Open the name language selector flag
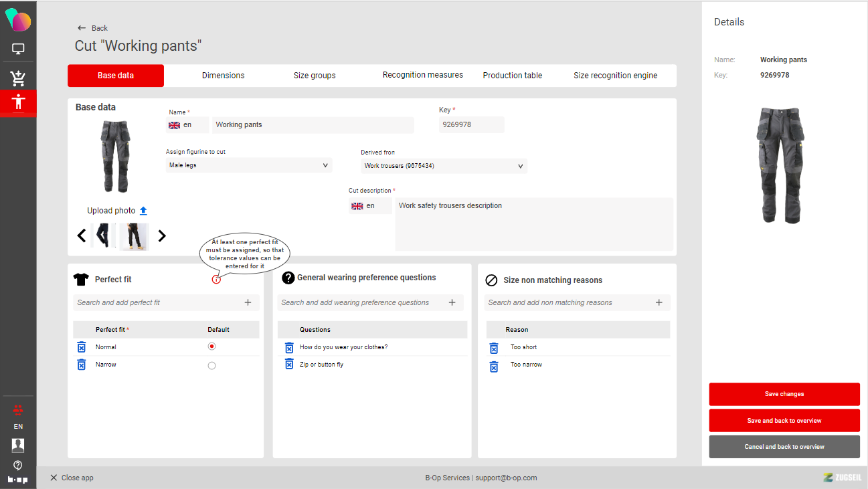 (175, 125)
